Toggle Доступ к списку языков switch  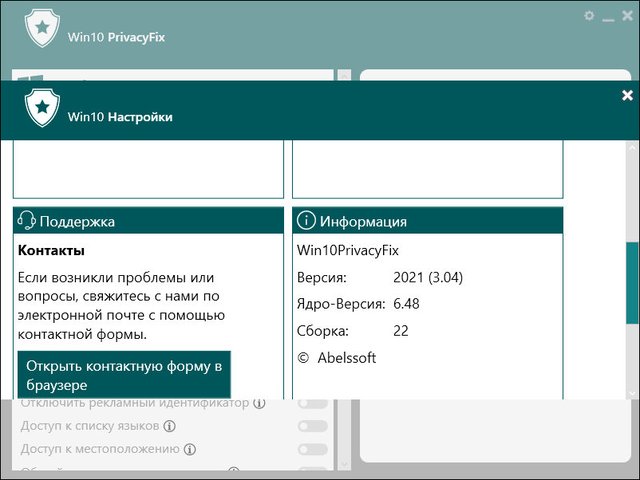coord(313,426)
